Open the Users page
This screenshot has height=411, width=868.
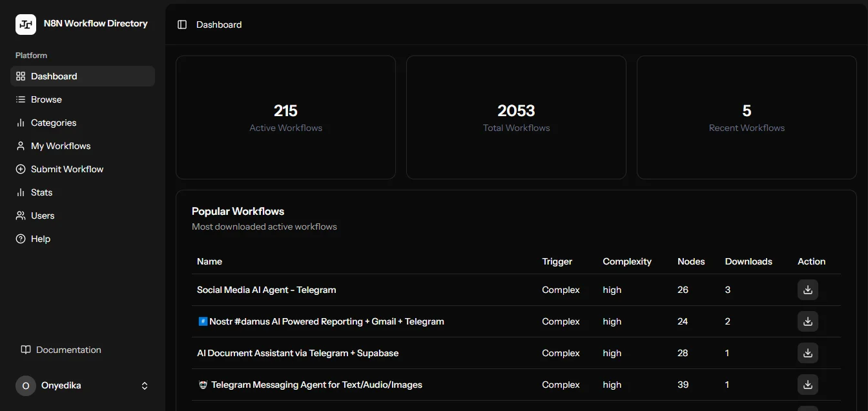pyautogui.click(x=83, y=216)
